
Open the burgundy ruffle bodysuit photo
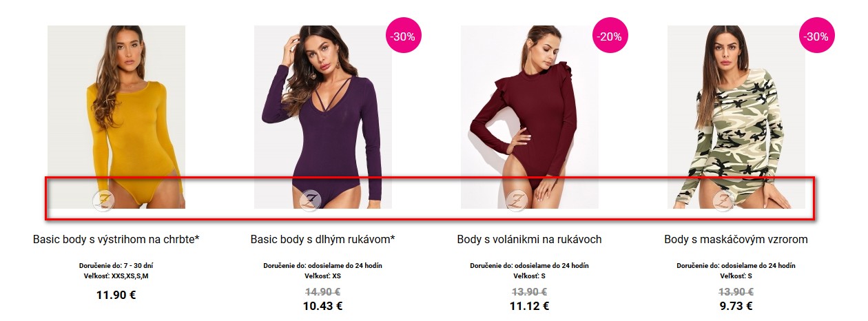(530, 117)
